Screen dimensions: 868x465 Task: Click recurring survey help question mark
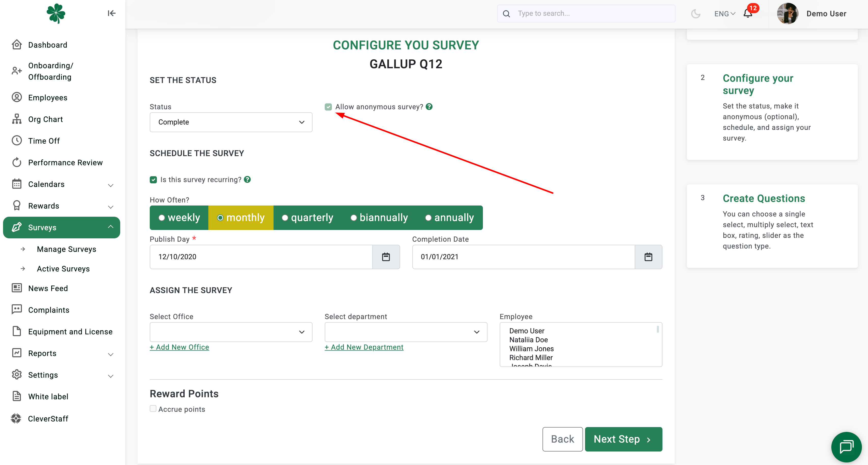coord(247,179)
